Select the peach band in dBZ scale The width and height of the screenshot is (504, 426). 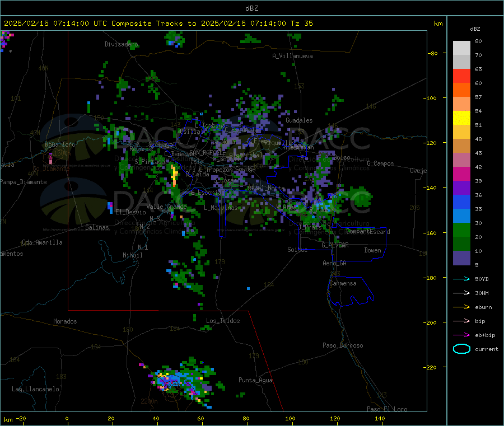(461, 104)
